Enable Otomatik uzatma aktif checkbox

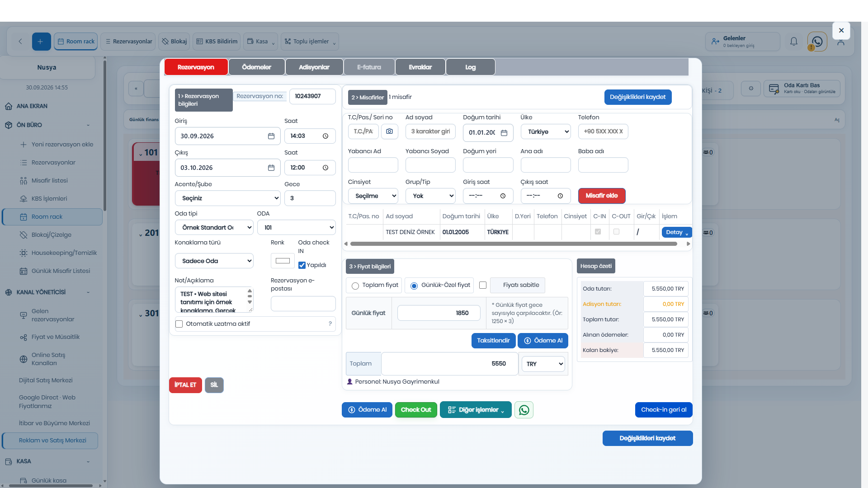179,324
